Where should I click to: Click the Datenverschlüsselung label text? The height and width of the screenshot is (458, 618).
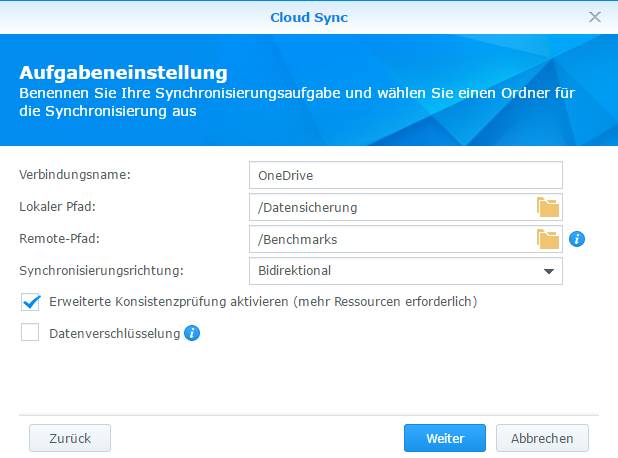[115, 334]
